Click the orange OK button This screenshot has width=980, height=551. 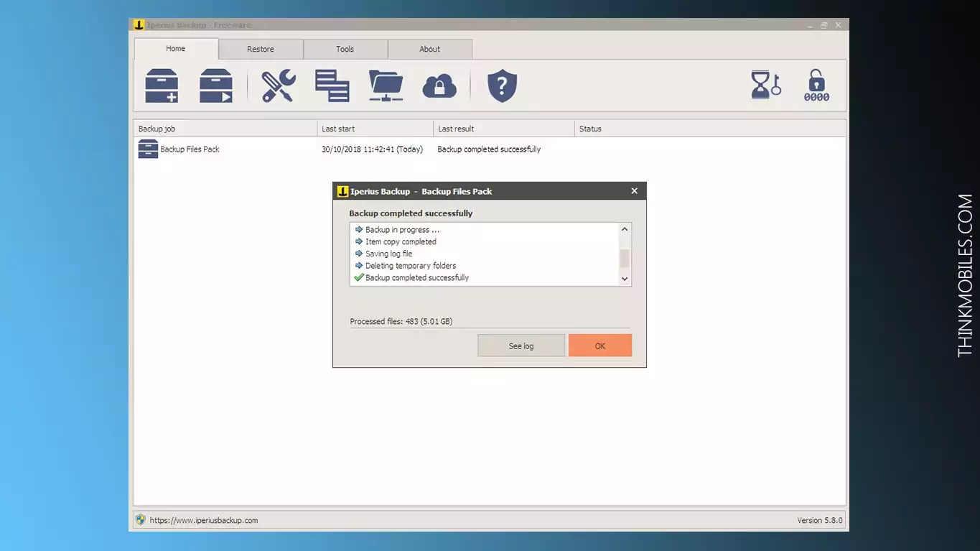coord(600,346)
